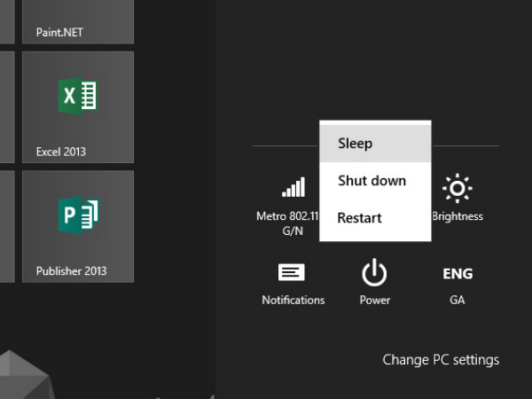Click the Power text label
532x399 pixels.
pyautogui.click(x=374, y=301)
